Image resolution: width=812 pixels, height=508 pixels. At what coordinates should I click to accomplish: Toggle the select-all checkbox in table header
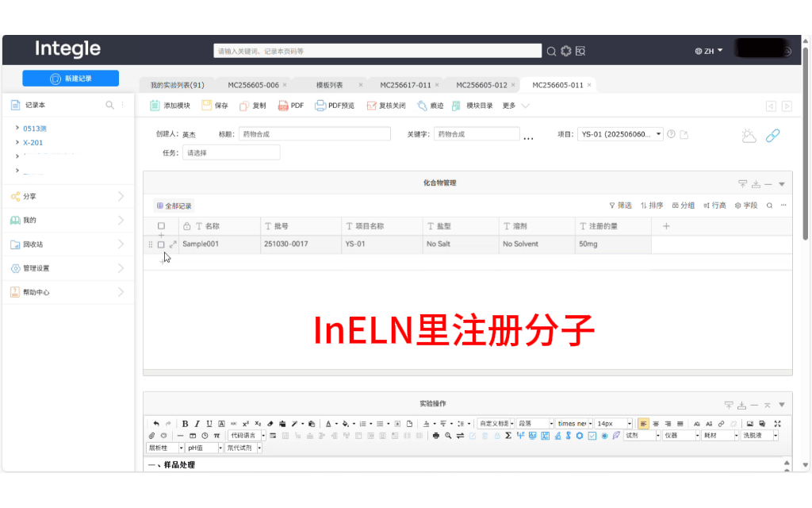click(x=162, y=225)
